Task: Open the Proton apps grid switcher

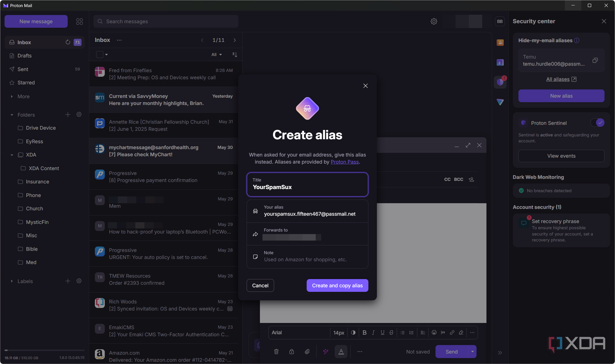Action: point(80,22)
